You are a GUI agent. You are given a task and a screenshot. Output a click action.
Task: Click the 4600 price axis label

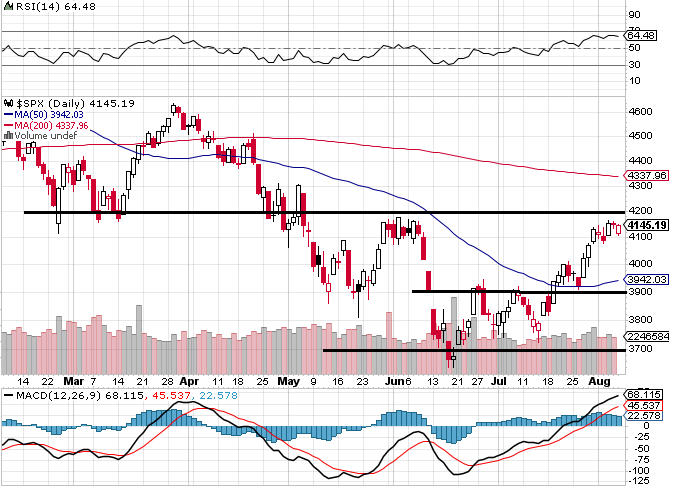[640, 112]
